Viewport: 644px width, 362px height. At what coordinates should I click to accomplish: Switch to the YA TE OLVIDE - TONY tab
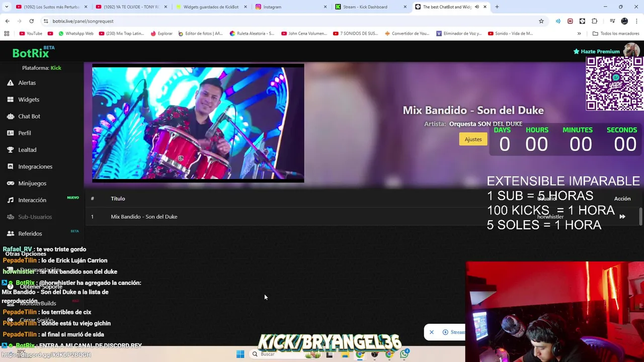tap(131, 7)
